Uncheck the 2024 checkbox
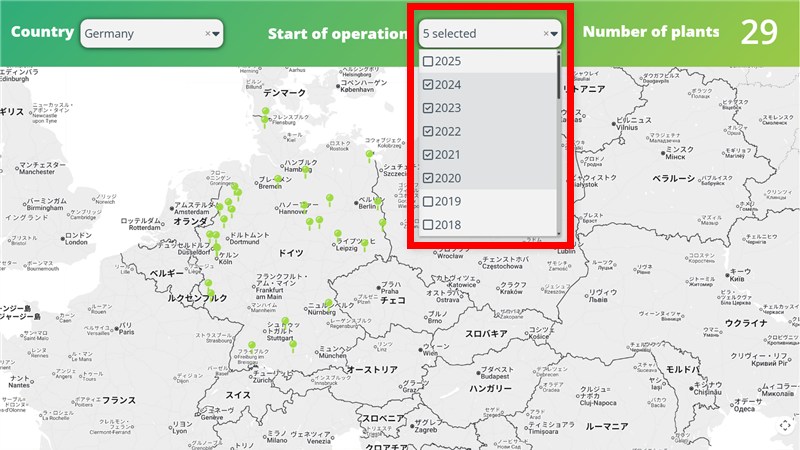Image resolution: width=800 pixels, height=450 pixels. point(428,85)
